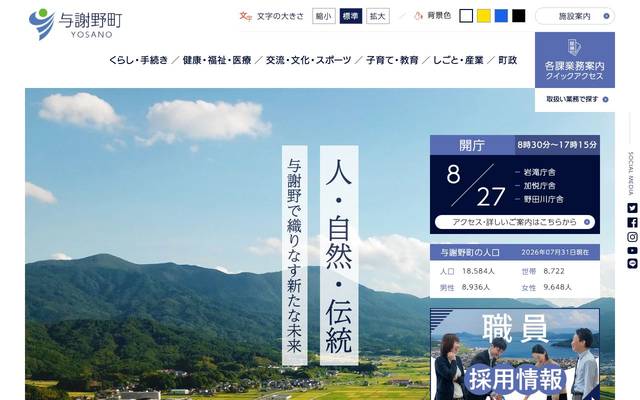Open the Twitter social media icon

coord(632,208)
